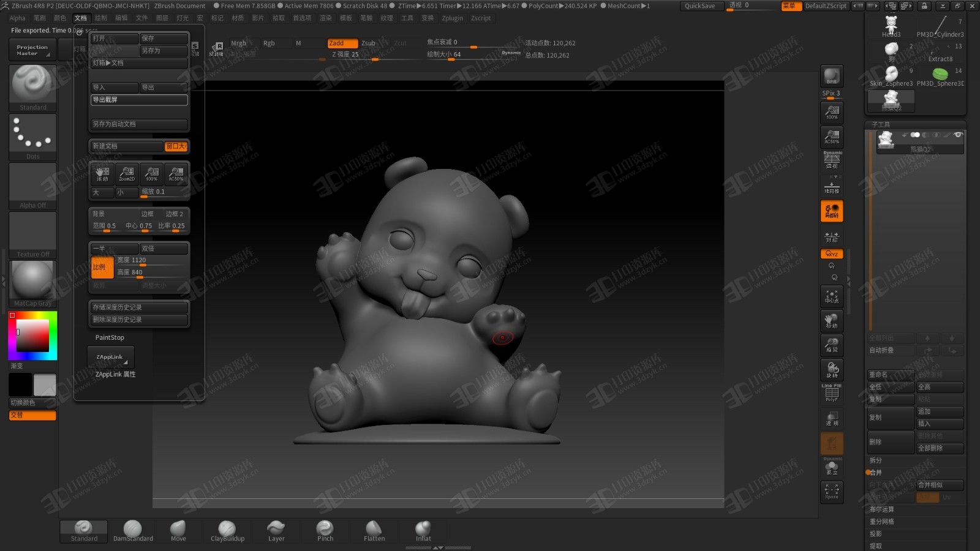The width and height of the screenshot is (980, 551).
Task: Expand the Extract section
Action: click(876, 546)
